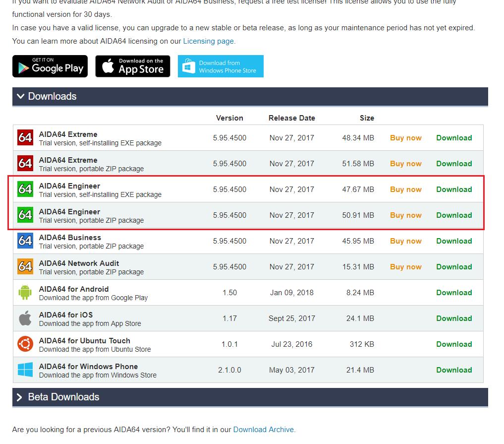Open the Get it on Google Play badge
Viewport: 504px width, 444px height.
(x=50, y=66)
